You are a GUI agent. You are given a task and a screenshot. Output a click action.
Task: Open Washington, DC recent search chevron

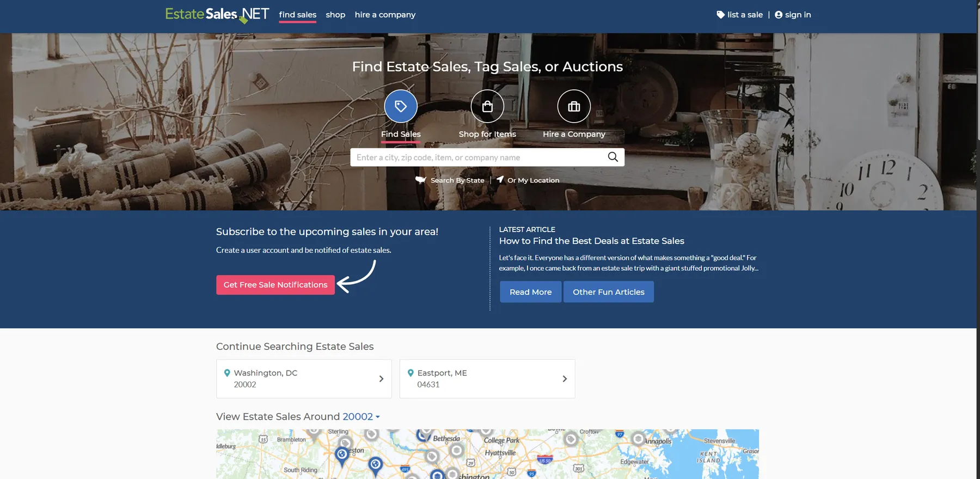381,379
